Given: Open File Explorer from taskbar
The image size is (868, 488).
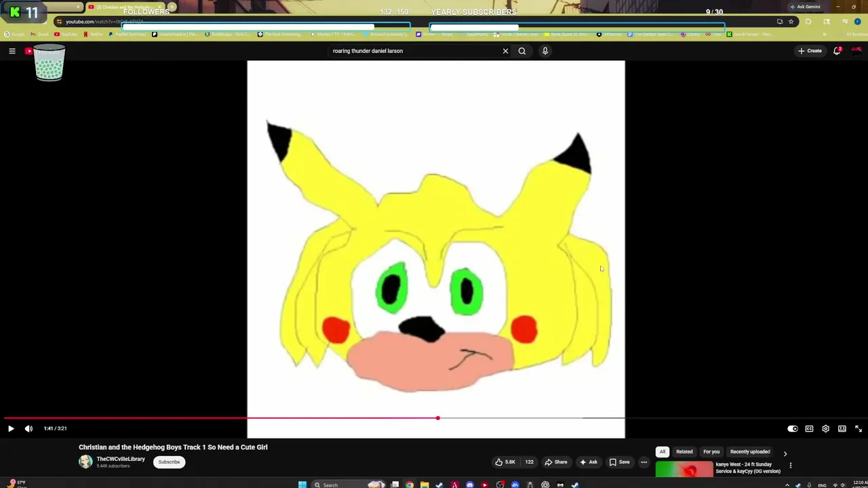Looking at the screenshot, I should [425, 485].
